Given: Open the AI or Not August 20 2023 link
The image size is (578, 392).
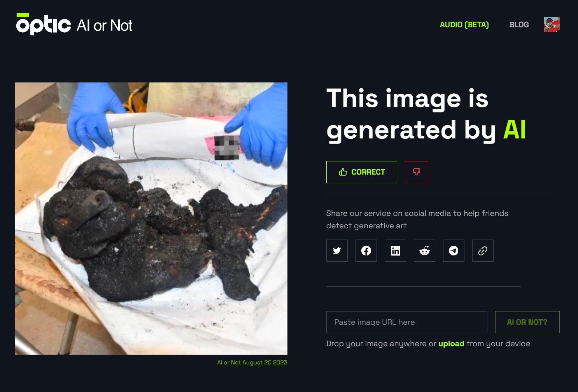Looking at the screenshot, I should coord(252,362).
